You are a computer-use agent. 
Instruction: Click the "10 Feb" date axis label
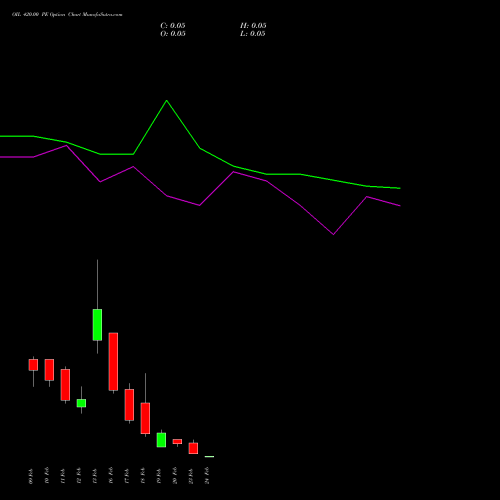click(47, 476)
